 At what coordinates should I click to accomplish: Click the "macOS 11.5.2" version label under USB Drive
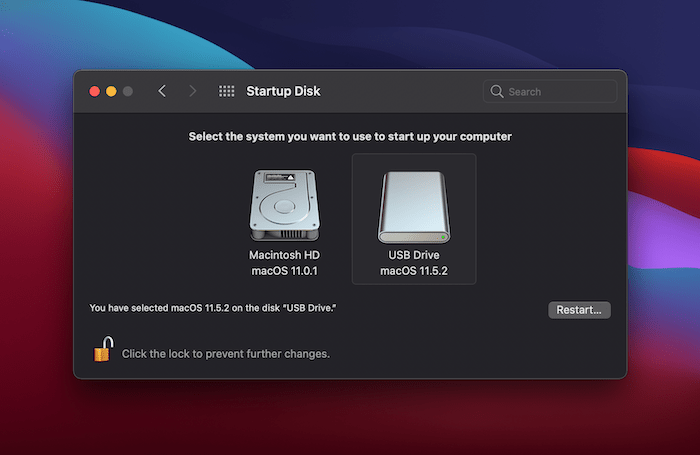[x=414, y=271]
